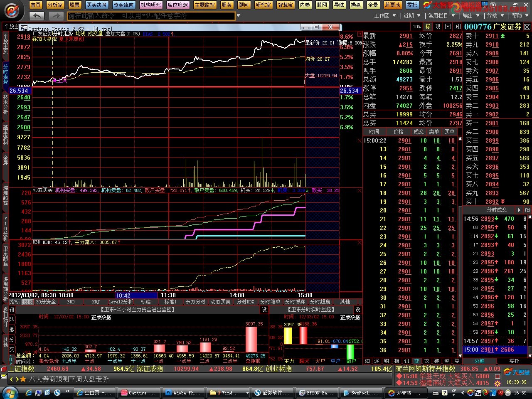Viewport: 532px width, 399px height.
Task: Click the 席位追踪 toolbar button
Action: [x=177, y=5]
